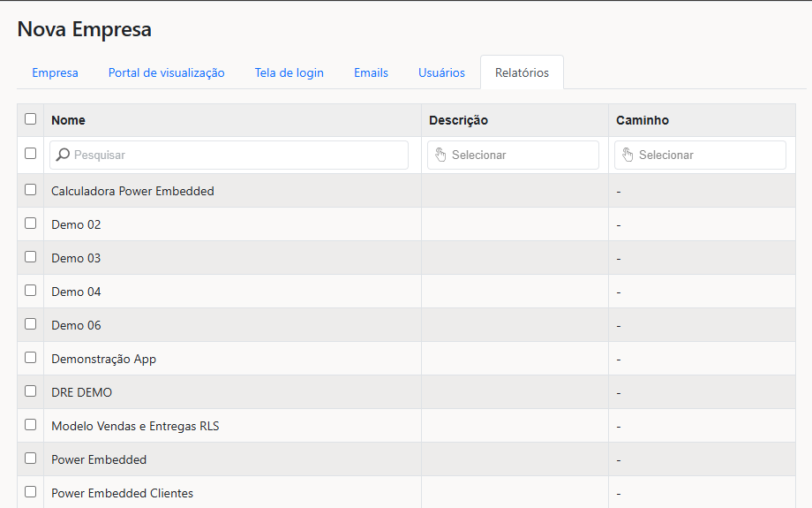This screenshot has height=508, width=812.
Task: Click the hand icon in Descrição filter
Action: tap(440, 155)
